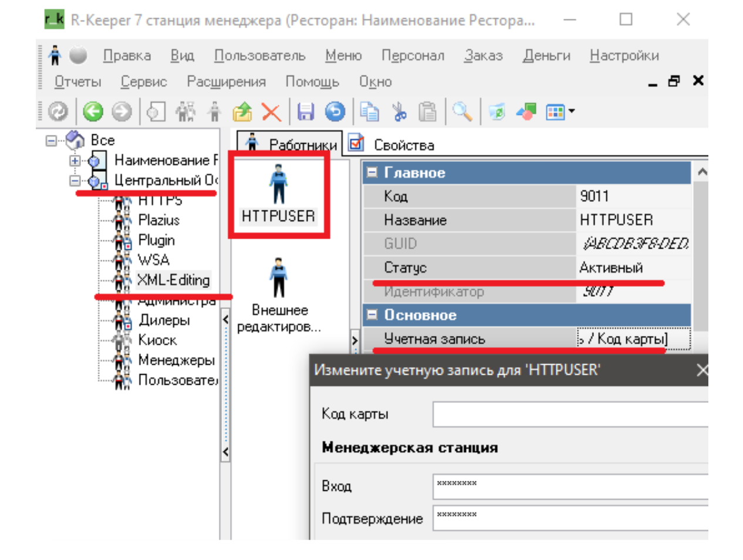Open the Персонал menu
Screen dimensions: 743x560
(x=413, y=55)
